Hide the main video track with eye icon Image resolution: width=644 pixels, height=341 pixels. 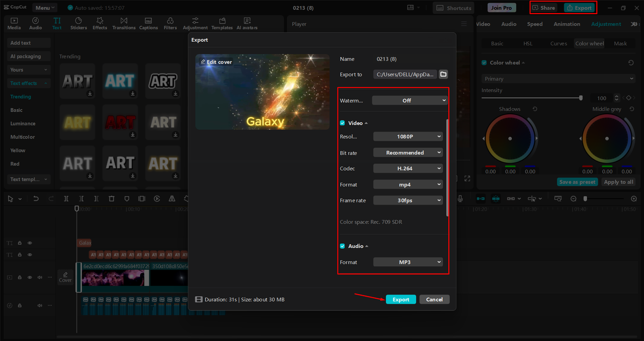tap(30, 277)
